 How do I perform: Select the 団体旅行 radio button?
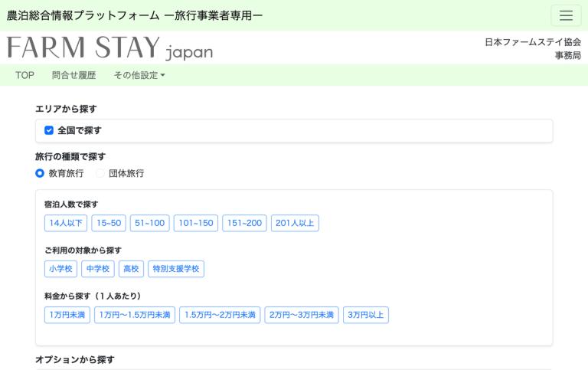point(100,173)
